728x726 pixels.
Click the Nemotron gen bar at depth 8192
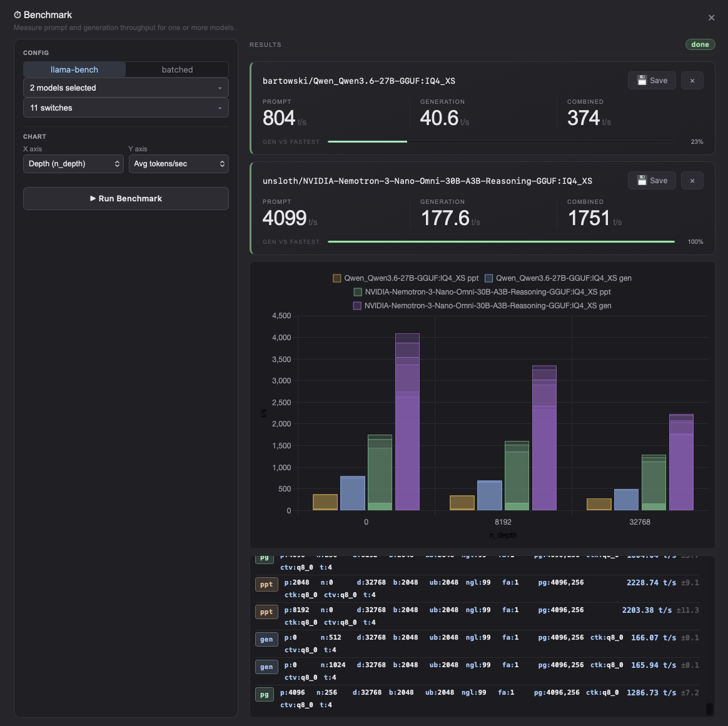click(x=544, y=438)
